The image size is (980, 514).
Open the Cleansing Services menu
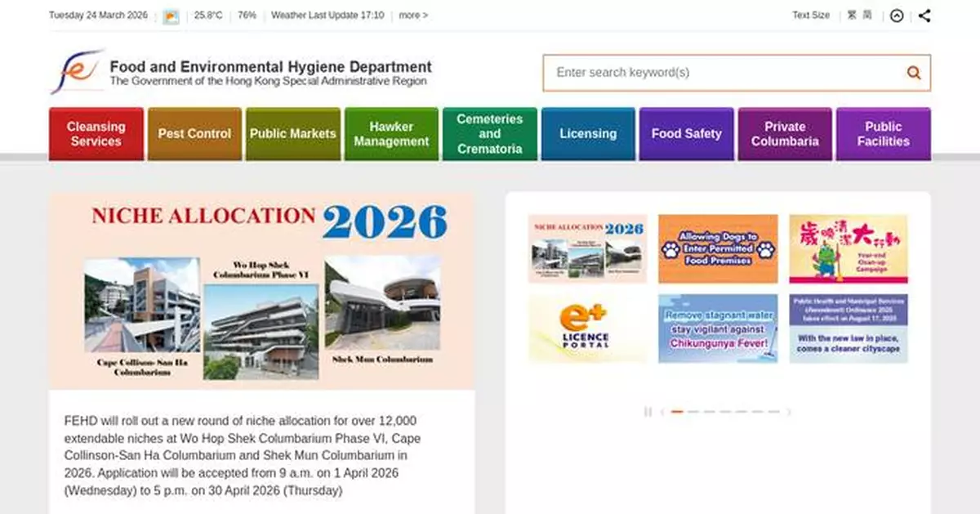[x=96, y=134]
